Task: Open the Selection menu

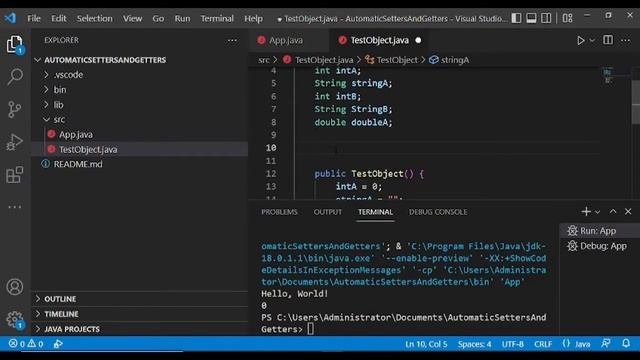Action: click(x=94, y=18)
